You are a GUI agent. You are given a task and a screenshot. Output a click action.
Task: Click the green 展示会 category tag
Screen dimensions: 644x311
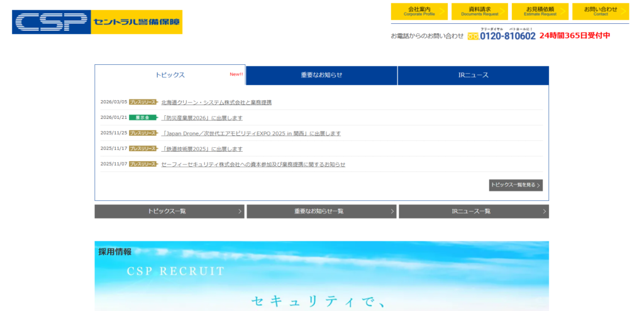pyautogui.click(x=143, y=117)
